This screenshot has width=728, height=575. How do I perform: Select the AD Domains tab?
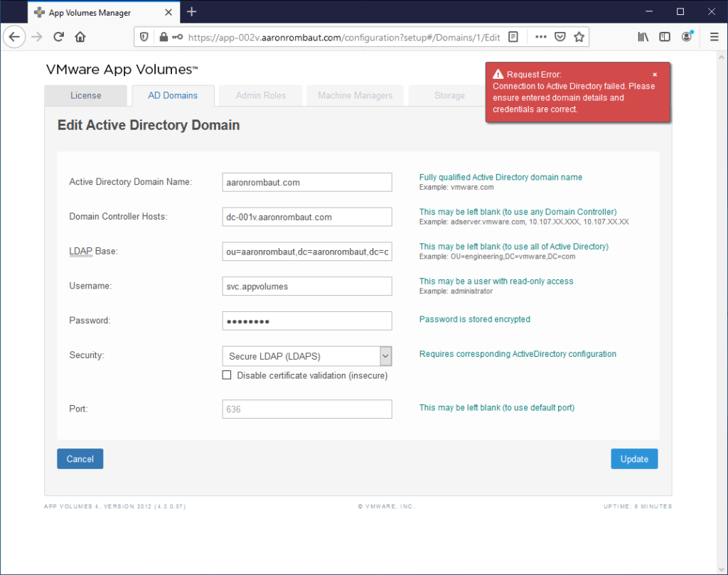click(172, 95)
